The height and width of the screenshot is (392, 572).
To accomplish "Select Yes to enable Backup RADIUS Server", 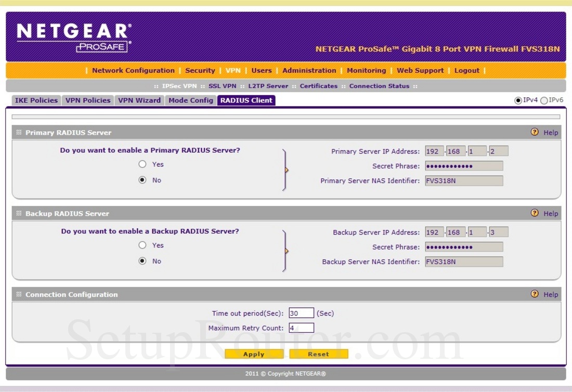I will click(x=142, y=245).
